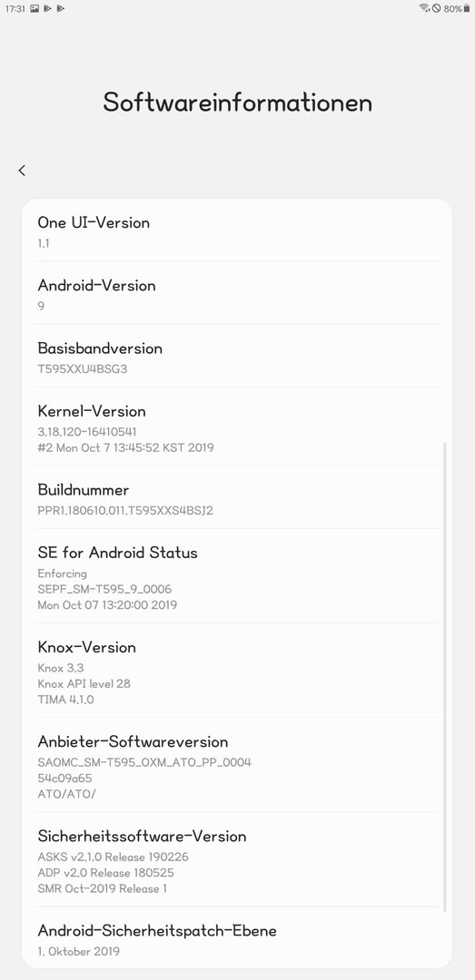475x980 pixels.
Task: Open the One UI-Version entry
Action: click(237, 231)
